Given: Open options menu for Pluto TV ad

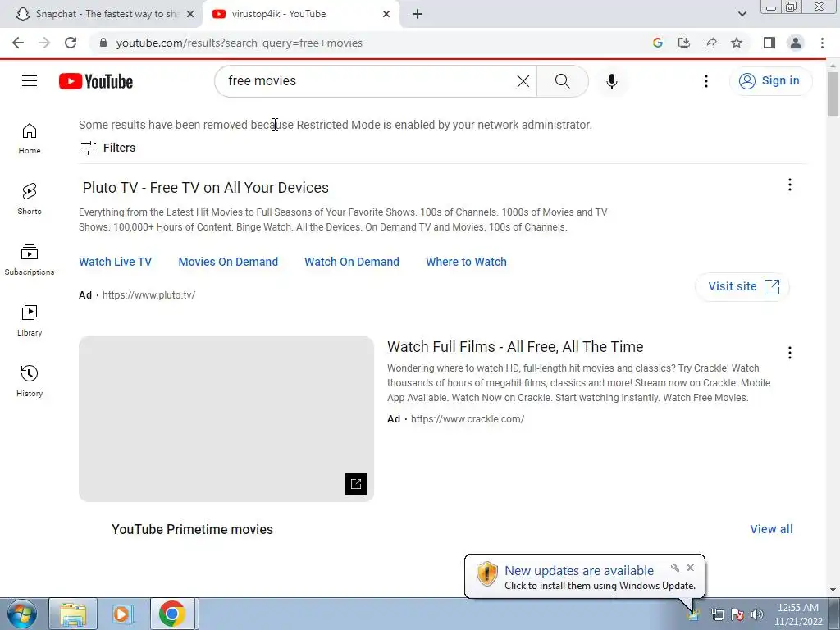Looking at the screenshot, I should (790, 185).
